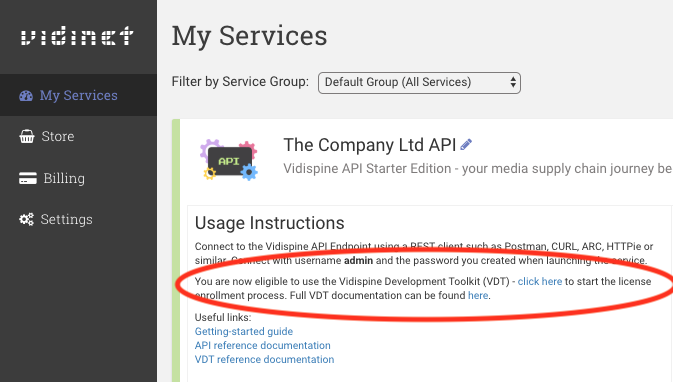The width and height of the screenshot is (673, 382).
Task: Follow the 'click here' license enrollment link
Action: pyautogui.click(x=540, y=282)
